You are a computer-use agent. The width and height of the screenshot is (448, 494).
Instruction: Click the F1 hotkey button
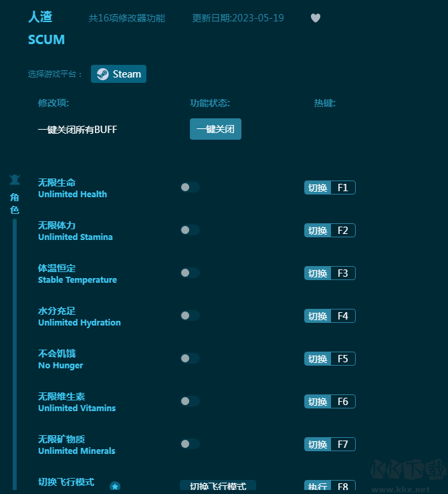330,187
